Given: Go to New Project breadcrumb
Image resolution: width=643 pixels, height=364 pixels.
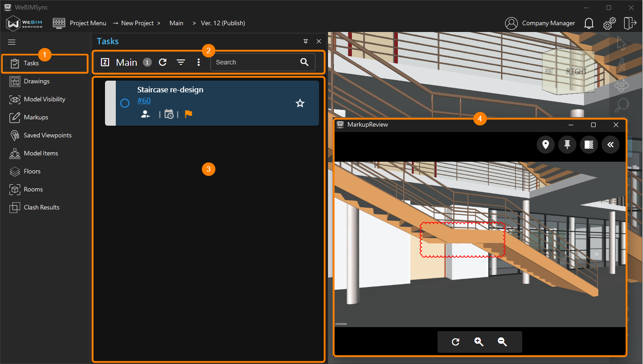Looking at the screenshot, I should pyautogui.click(x=137, y=23).
